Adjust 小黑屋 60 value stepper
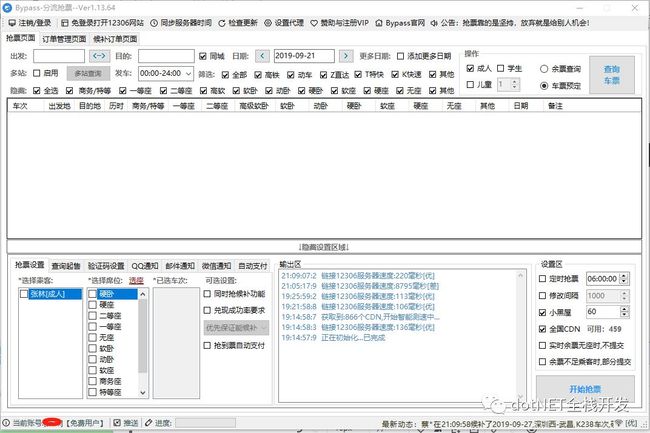The image size is (650, 433). (x=624, y=312)
